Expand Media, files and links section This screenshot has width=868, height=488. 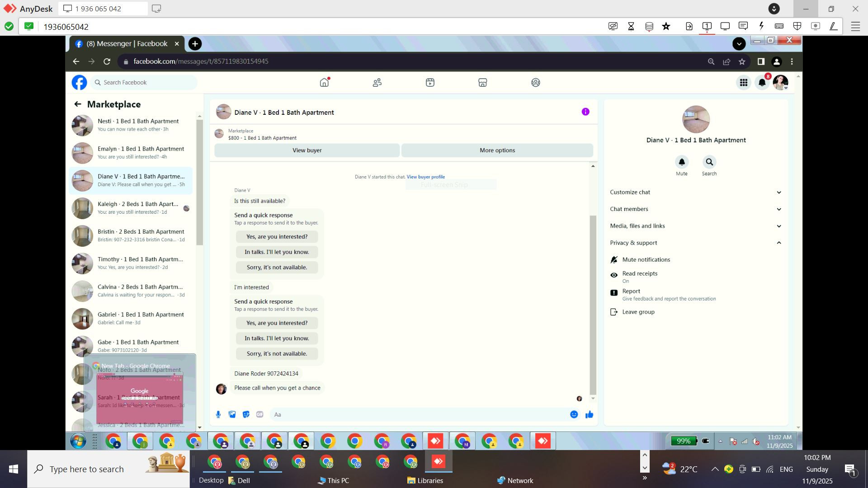point(695,226)
